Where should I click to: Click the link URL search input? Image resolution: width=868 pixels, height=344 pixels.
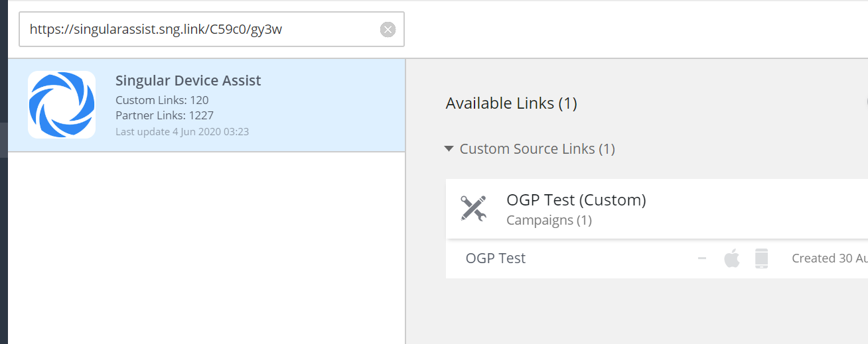pyautogui.click(x=199, y=29)
